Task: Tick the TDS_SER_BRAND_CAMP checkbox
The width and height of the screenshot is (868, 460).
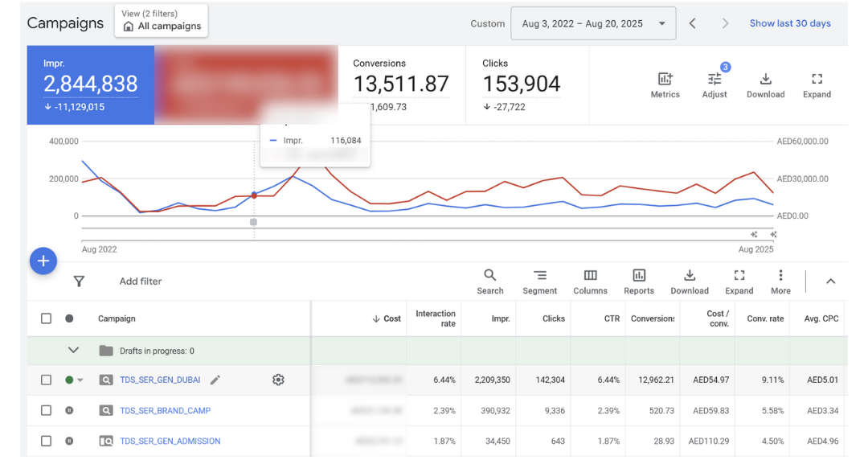Action: pos(47,411)
